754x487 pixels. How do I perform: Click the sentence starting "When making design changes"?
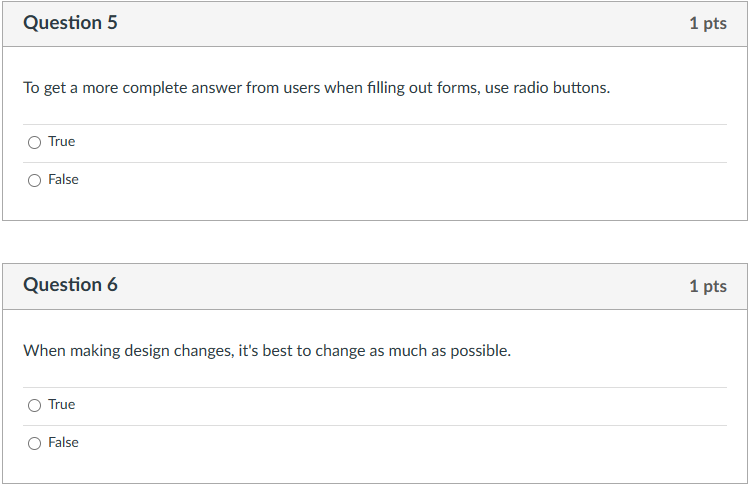[x=267, y=351]
